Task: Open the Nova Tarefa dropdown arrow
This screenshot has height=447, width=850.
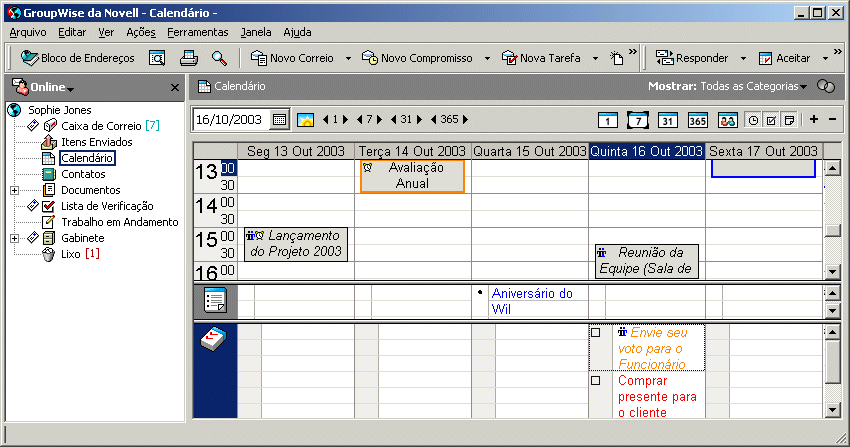Action: pyautogui.click(x=595, y=59)
